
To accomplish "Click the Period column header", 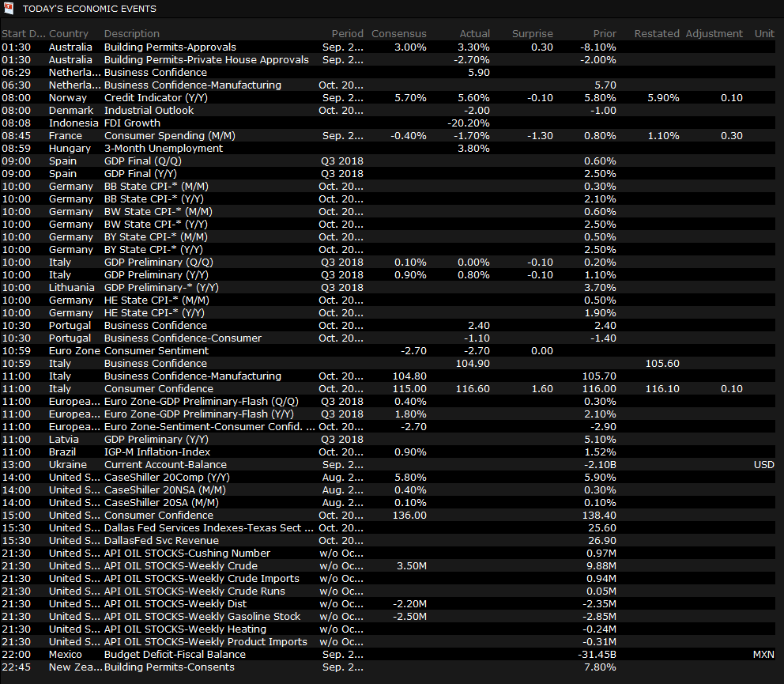I will pos(347,34).
